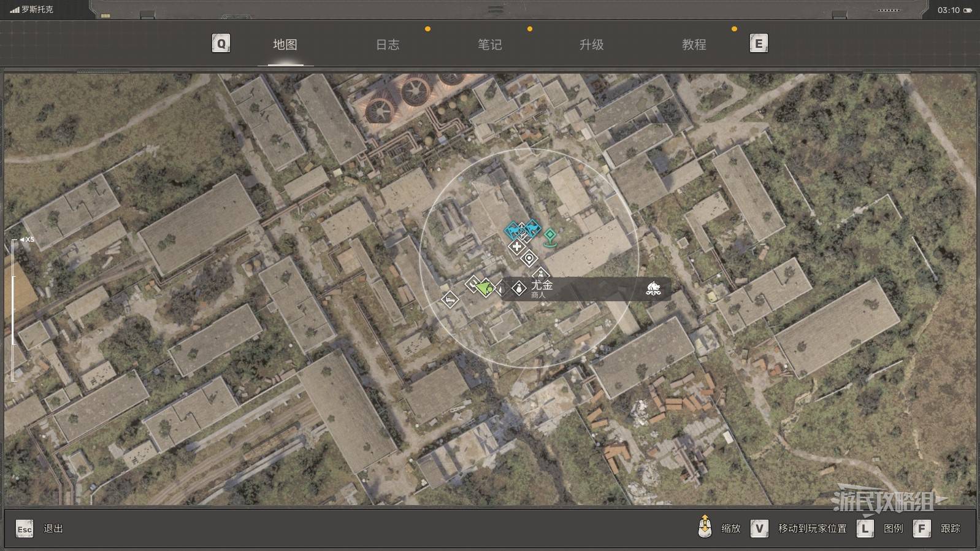The height and width of the screenshot is (551, 980).
Task: Click the 退出 exit button
Action: [x=53, y=528]
